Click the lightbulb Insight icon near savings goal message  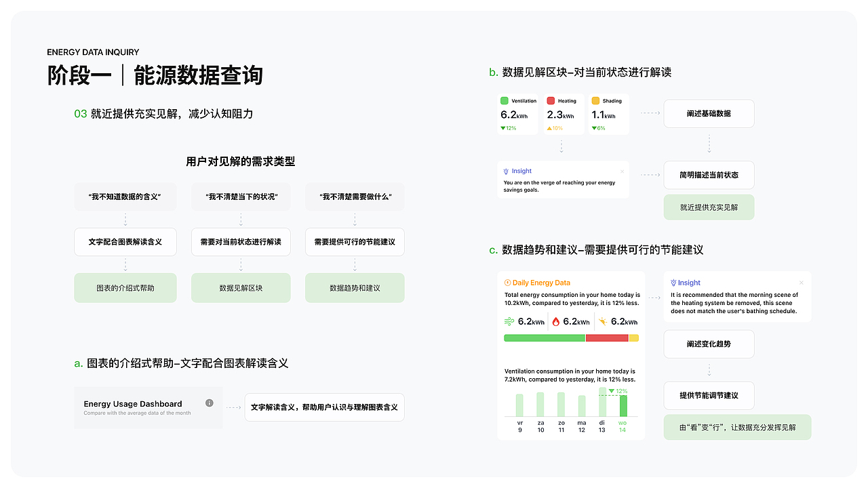(x=506, y=171)
